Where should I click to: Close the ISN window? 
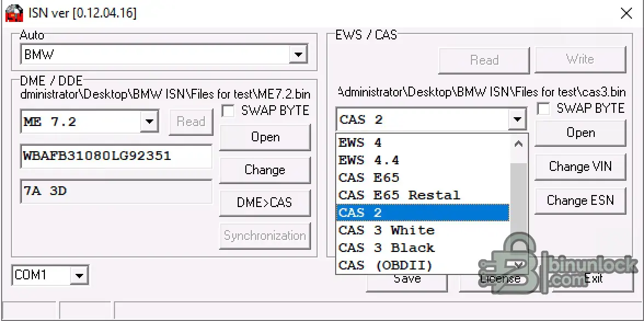pos(626,13)
